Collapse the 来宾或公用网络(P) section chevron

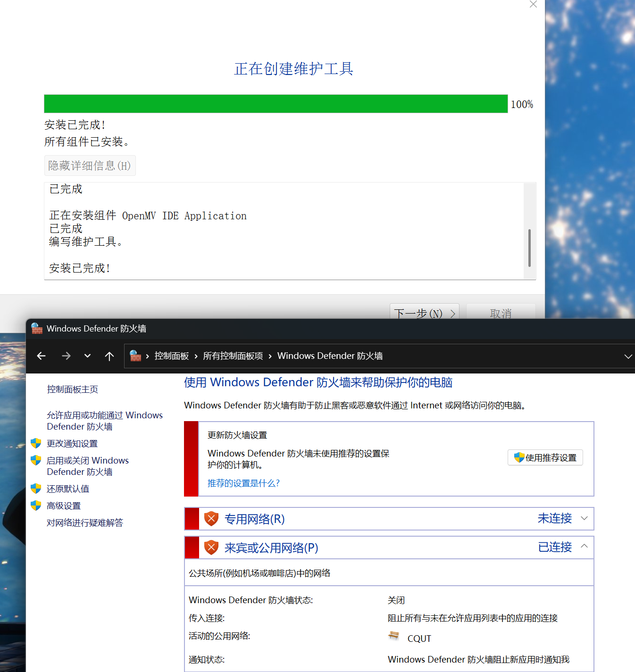click(584, 546)
